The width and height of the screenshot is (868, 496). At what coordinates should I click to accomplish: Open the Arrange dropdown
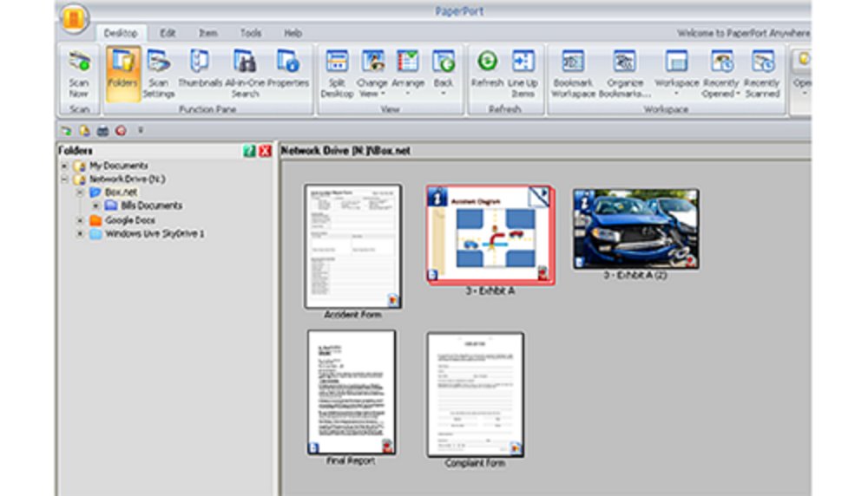pyautogui.click(x=408, y=74)
